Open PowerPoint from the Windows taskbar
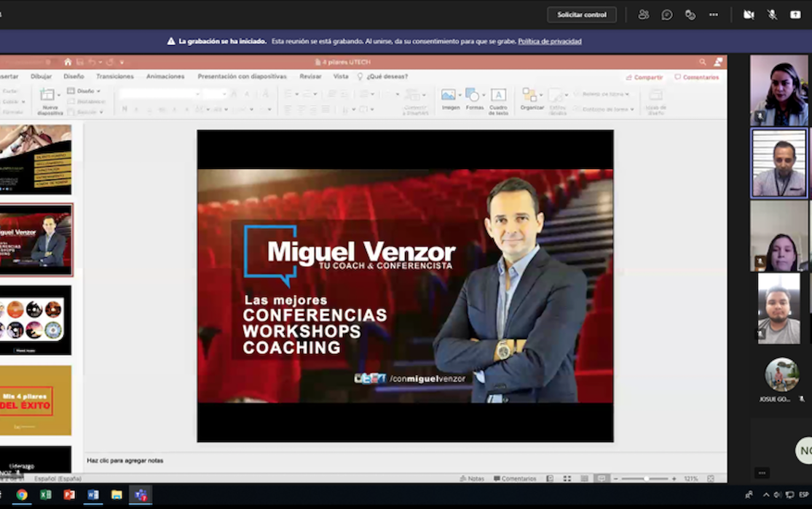Screen dimensions: 812x509 tap(69, 494)
